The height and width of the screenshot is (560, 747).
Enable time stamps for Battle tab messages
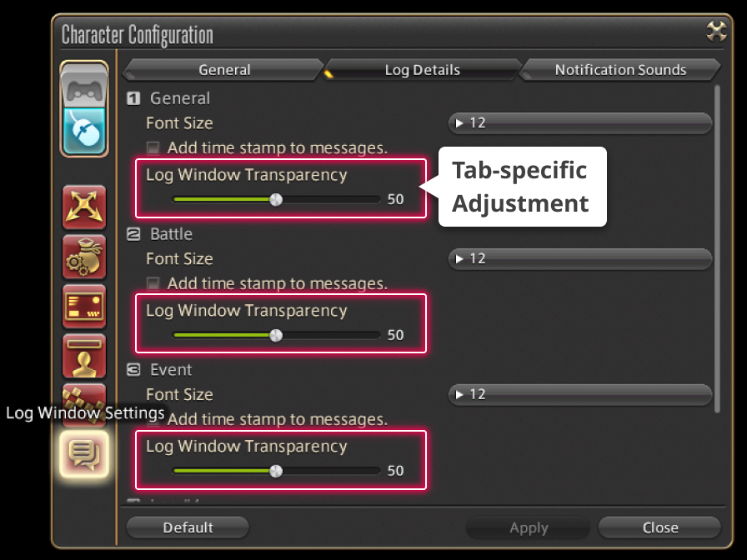tap(153, 284)
